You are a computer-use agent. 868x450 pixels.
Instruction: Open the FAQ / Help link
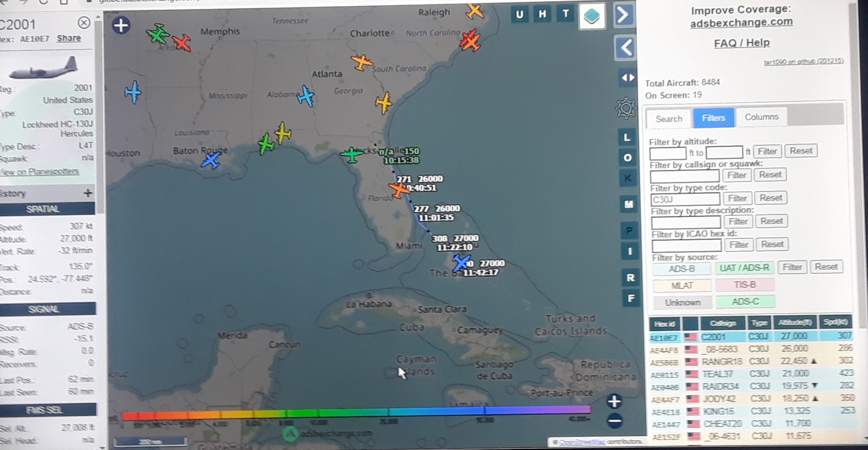742,43
